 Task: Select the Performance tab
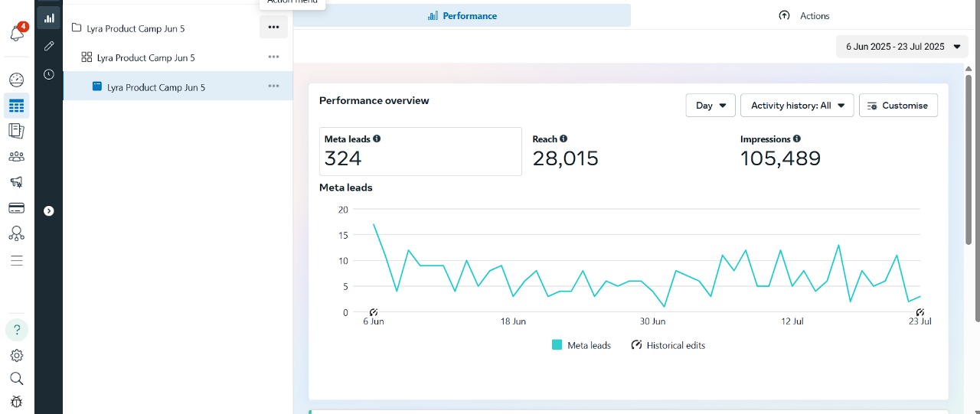[462, 16]
